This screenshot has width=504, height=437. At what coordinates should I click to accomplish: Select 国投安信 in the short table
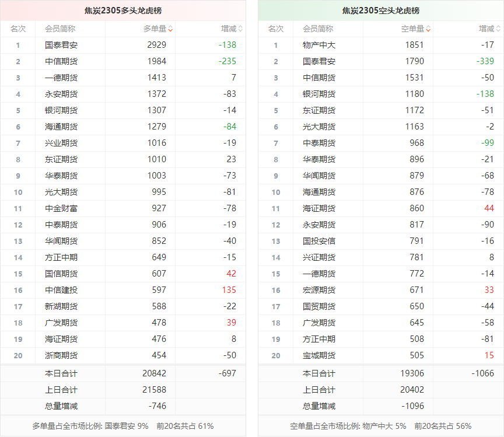click(318, 241)
